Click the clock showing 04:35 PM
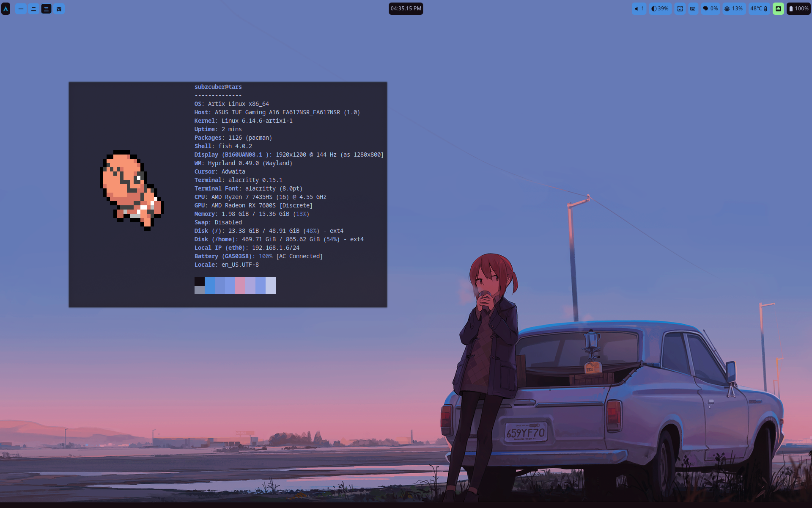This screenshot has width=812, height=508. pyautogui.click(x=406, y=8)
